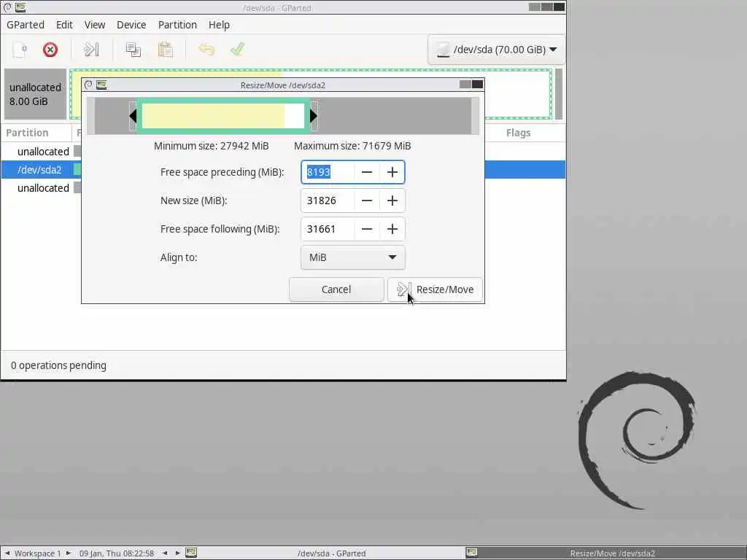This screenshot has height=560, width=747.
Task: Open the Edit menu
Action: [x=64, y=25]
